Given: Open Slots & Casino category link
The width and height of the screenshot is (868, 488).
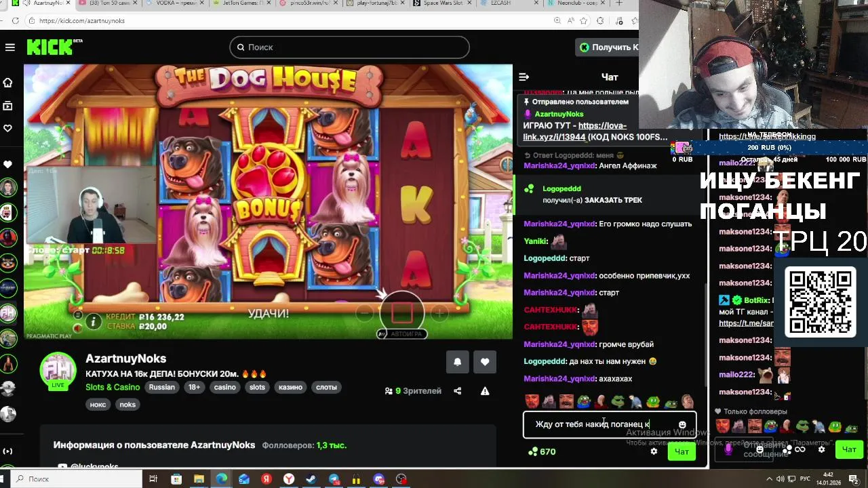Looking at the screenshot, I should (113, 388).
